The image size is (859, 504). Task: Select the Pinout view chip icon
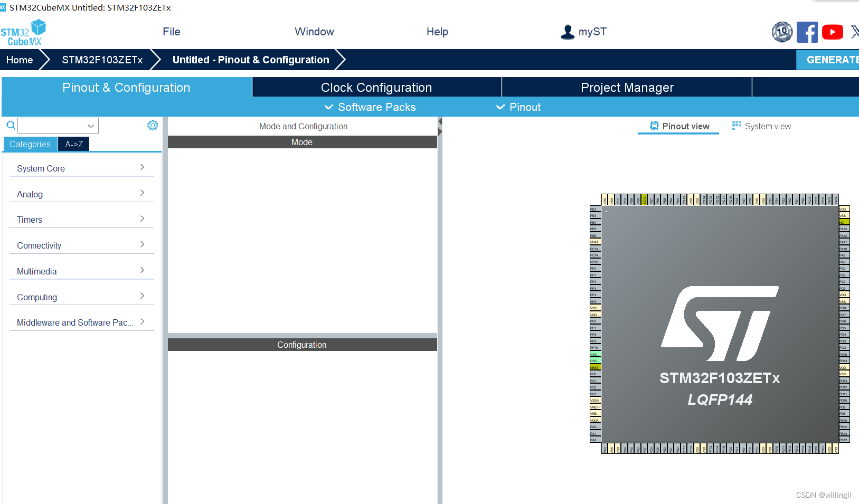click(x=653, y=126)
